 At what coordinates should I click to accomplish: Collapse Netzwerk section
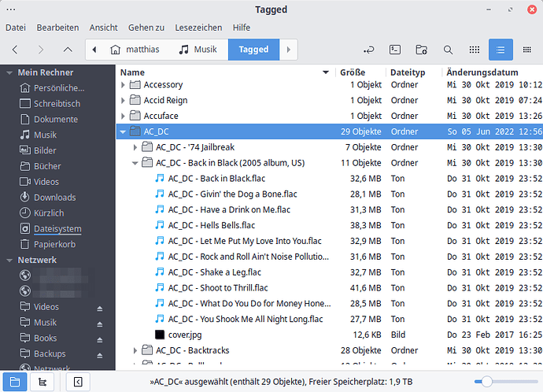[x=9, y=260]
